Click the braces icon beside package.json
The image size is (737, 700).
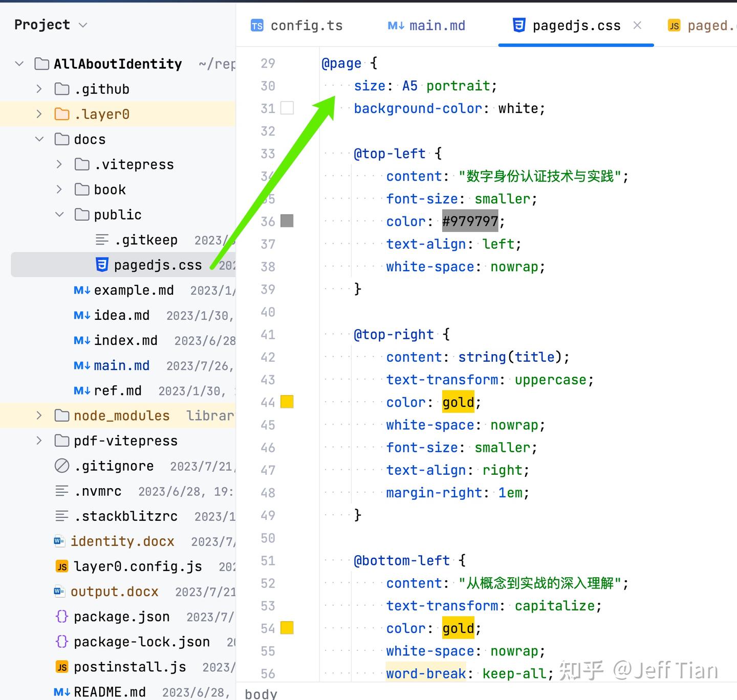(62, 617)
